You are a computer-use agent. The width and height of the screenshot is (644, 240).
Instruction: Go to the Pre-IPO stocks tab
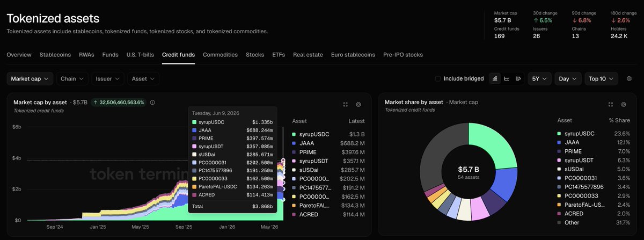coord(403,55)
